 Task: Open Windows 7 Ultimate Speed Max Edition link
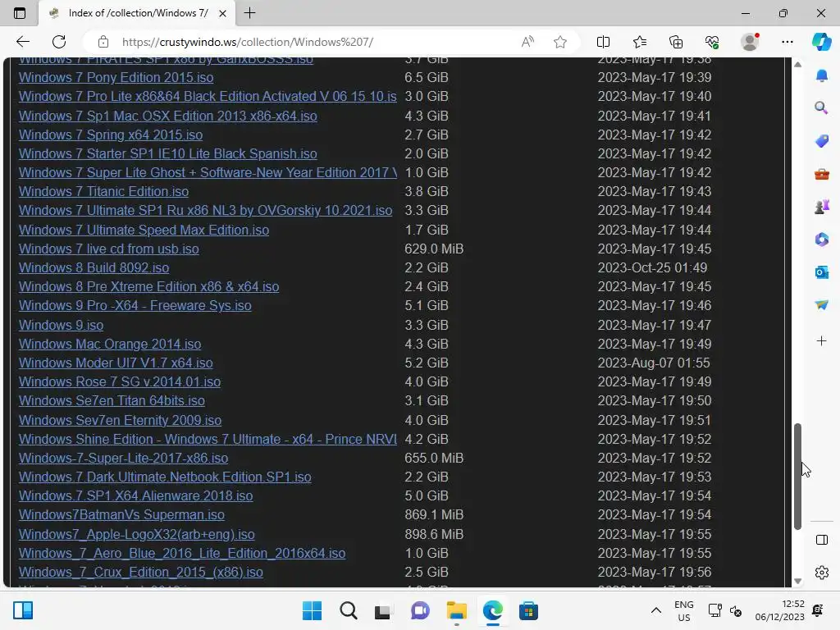coord(144,231)
